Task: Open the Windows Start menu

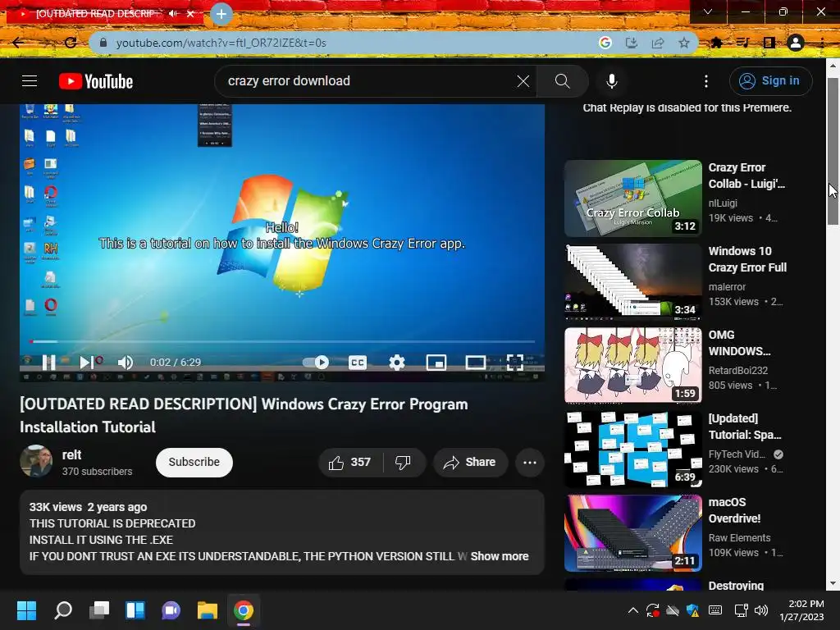Action: pos(27,610)
